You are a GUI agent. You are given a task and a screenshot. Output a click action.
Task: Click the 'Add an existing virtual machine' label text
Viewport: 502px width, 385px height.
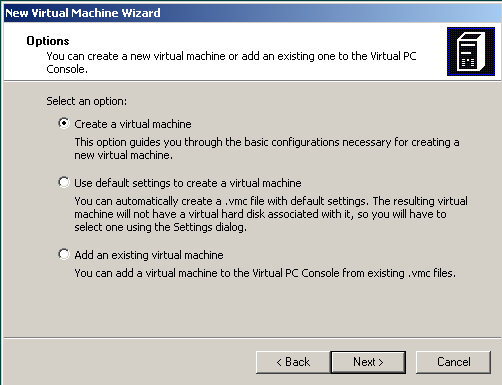149,255
